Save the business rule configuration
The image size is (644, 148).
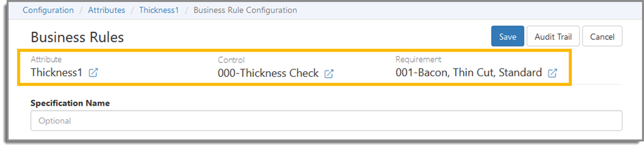pos(507,36)
